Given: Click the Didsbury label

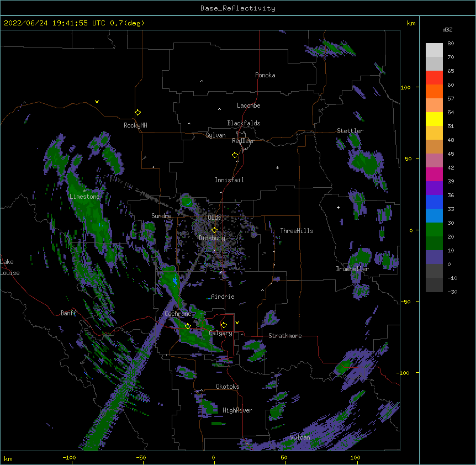Looking at the screenshot, I should click(x=212, y=238).
